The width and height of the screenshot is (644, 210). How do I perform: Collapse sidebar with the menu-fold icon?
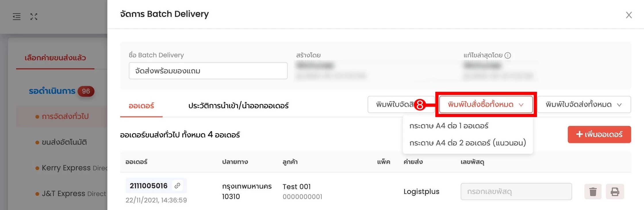tap(17, 17)
